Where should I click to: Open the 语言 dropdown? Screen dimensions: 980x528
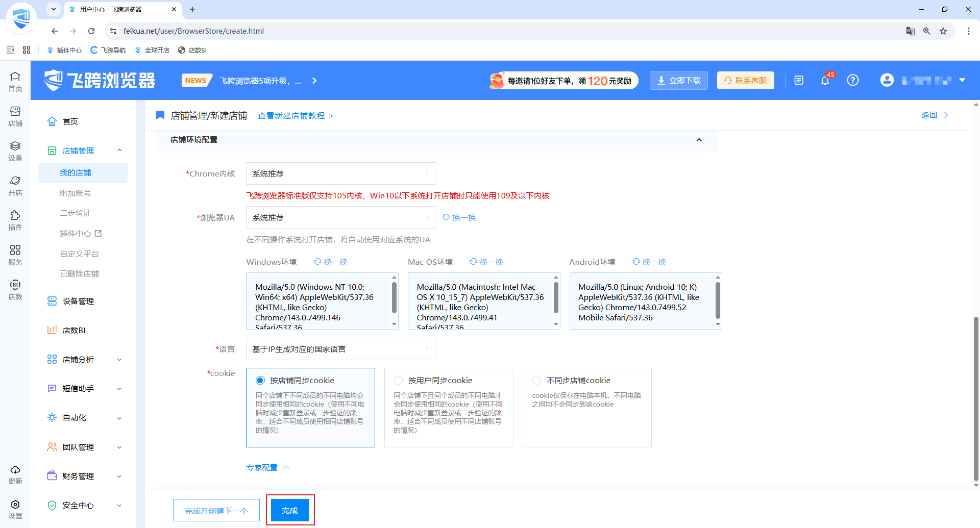[x=341, y=349]
